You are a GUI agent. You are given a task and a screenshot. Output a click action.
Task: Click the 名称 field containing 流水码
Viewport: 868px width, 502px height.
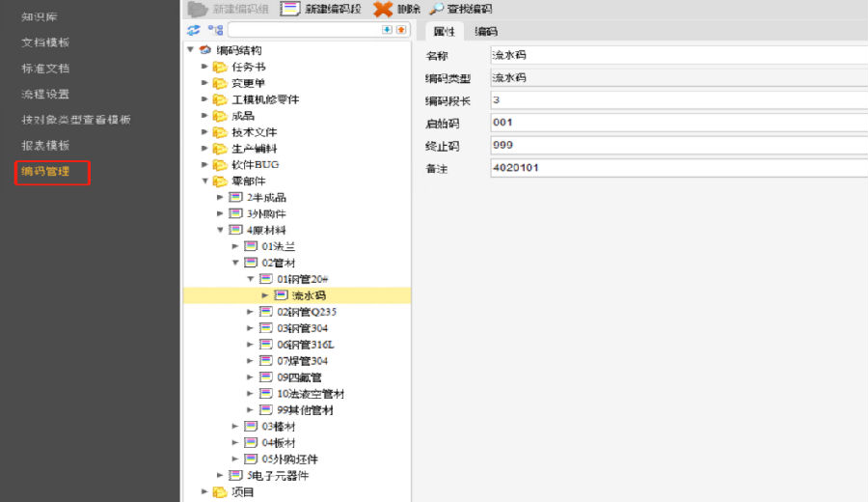(x=679, y=55)
